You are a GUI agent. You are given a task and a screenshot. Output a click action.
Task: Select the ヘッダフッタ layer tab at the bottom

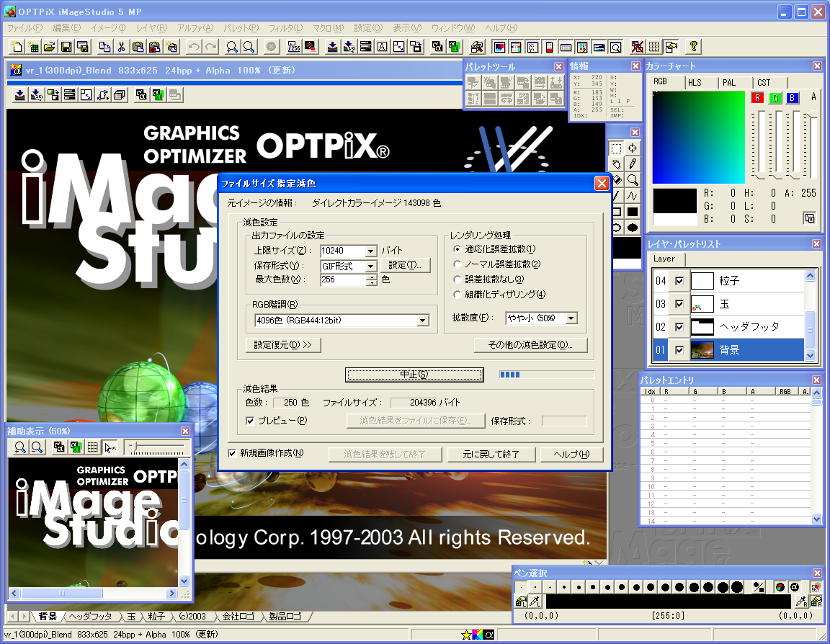(91, 617)
